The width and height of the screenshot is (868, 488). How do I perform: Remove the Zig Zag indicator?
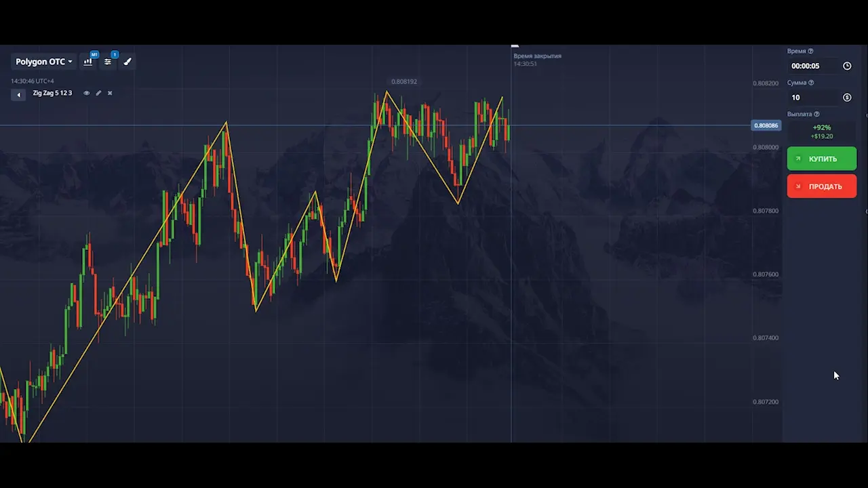pyautogui.click(x=110, y=94)
